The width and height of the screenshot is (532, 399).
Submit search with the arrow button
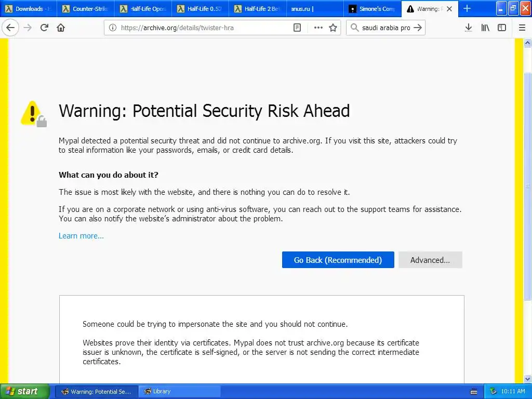tap(418, 28)
